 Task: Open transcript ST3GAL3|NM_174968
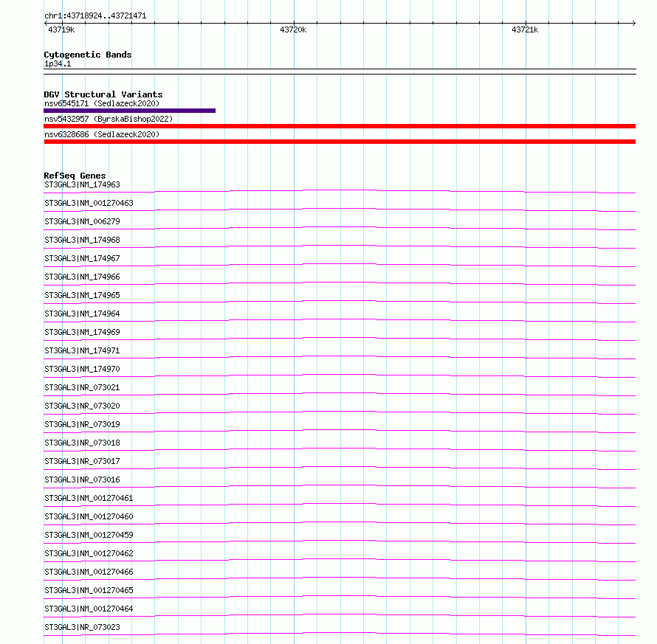click(x=82, y=240)
